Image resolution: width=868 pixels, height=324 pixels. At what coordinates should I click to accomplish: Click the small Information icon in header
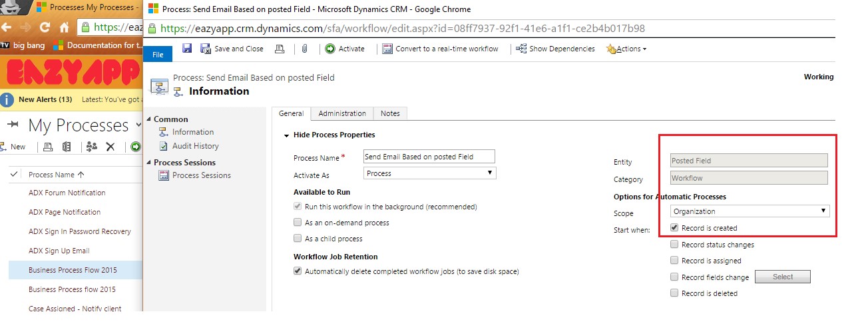[x=180, y=91]
